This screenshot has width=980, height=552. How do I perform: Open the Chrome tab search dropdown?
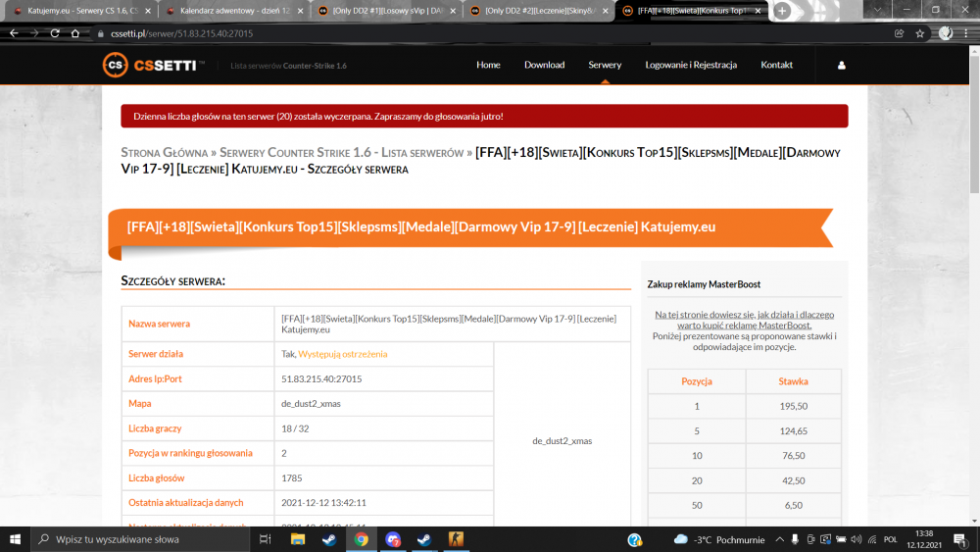tap(877, 10)
